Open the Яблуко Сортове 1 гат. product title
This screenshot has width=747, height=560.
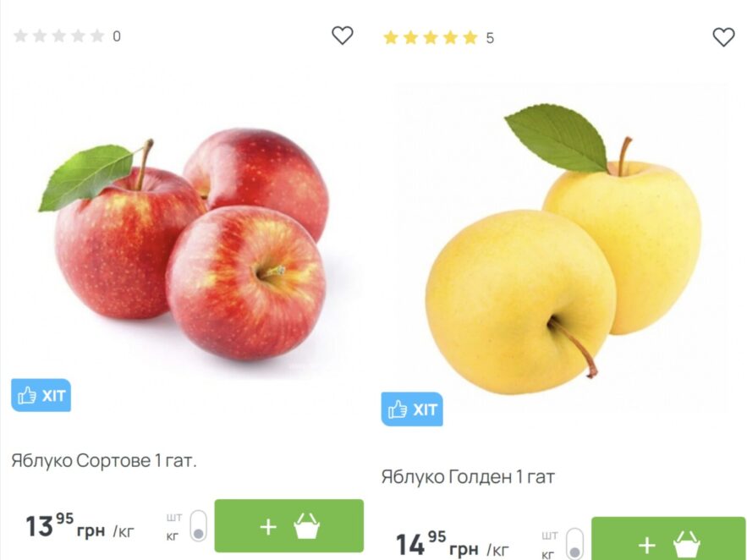(104, 460)
